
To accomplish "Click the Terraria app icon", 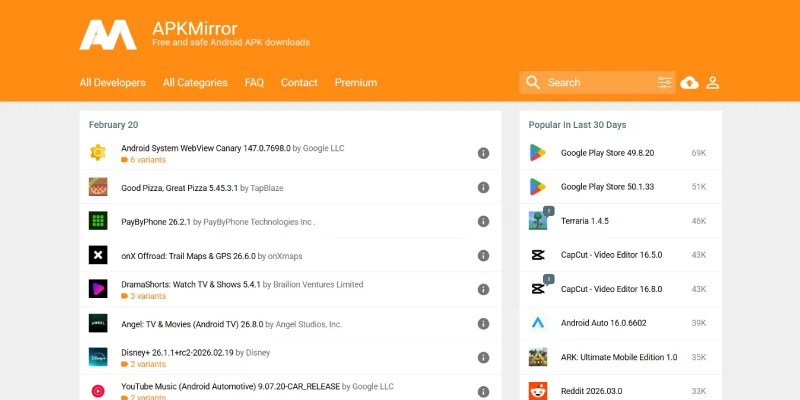I will (538, 220).
